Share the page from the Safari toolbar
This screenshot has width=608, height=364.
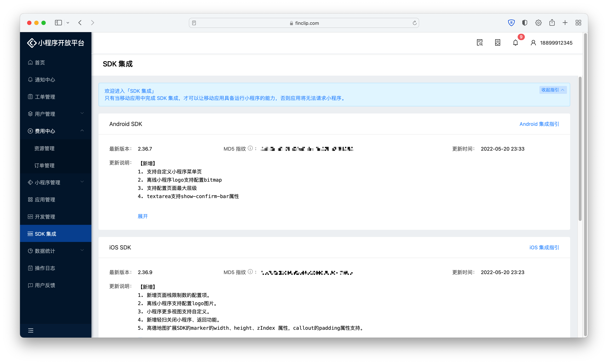point(552,22)
